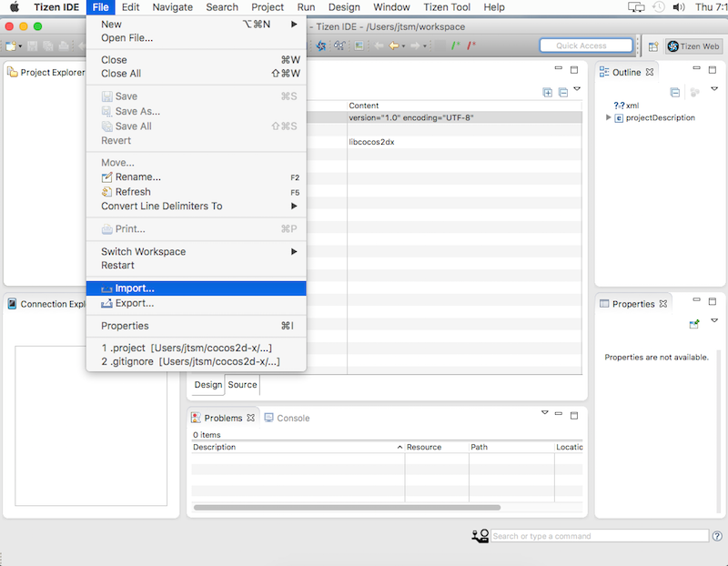Choose Export... in File menu

(x=135, y=303)
